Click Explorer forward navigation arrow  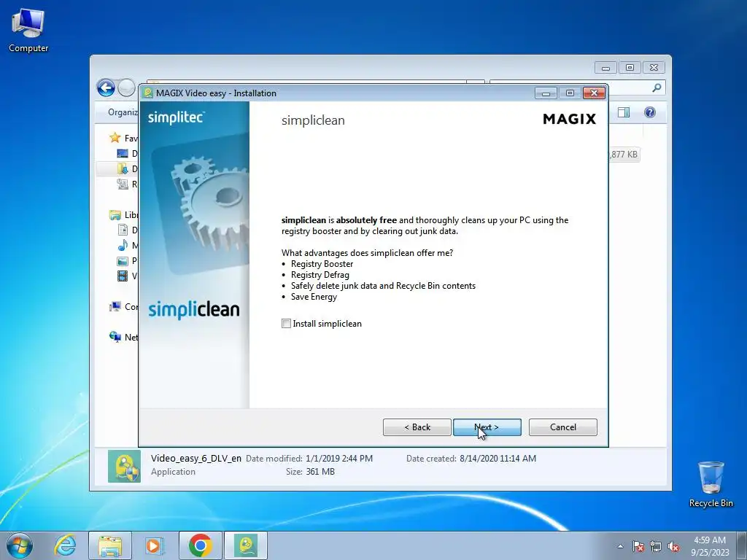point(126,88)
